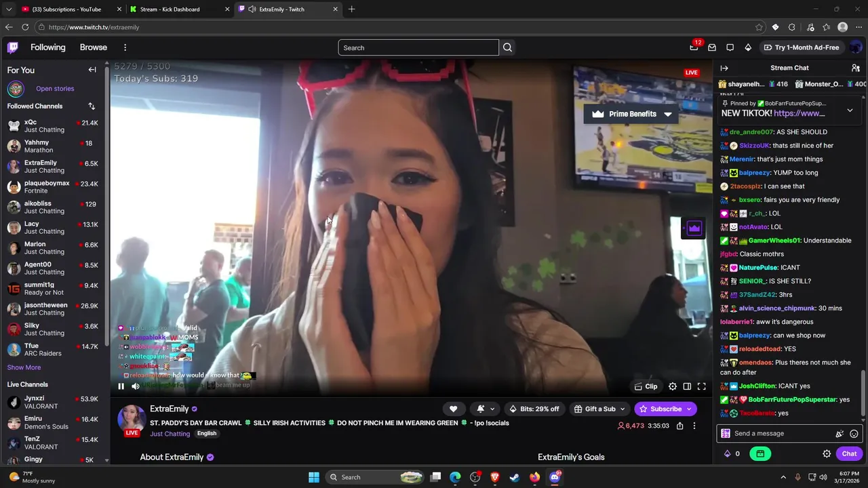Switch to theatre mode
Viewport: 868px width, 488px height.
[687, 386]
